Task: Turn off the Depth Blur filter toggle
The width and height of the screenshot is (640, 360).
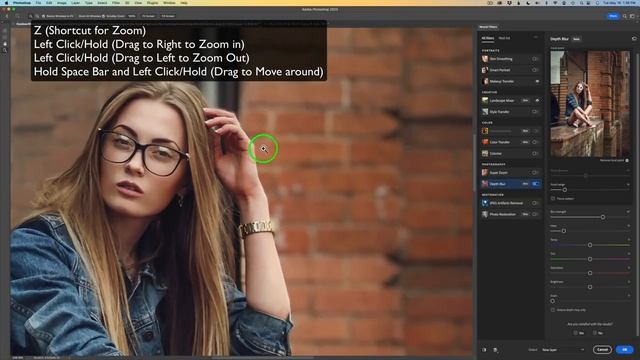Action: tap(536, 184)
